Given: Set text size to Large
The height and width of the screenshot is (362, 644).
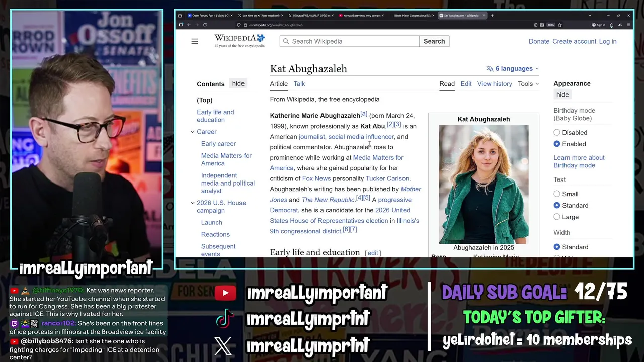Looking at the screenshot, I should tap(556, 217).
